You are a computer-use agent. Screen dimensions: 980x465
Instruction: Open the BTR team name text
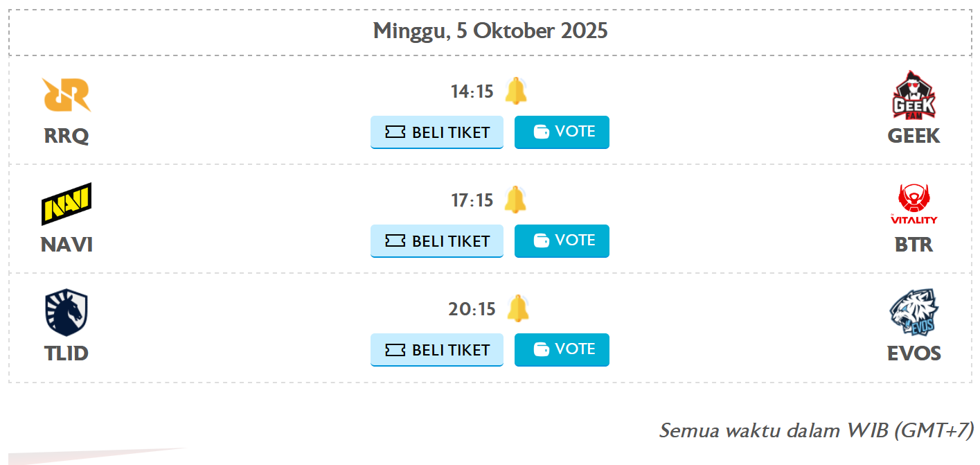tap(914, 245)
